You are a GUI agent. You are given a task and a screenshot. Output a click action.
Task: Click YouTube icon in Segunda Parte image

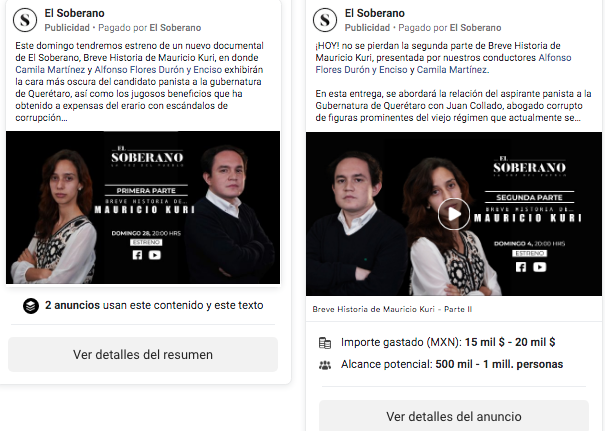[x=539, y=267]
